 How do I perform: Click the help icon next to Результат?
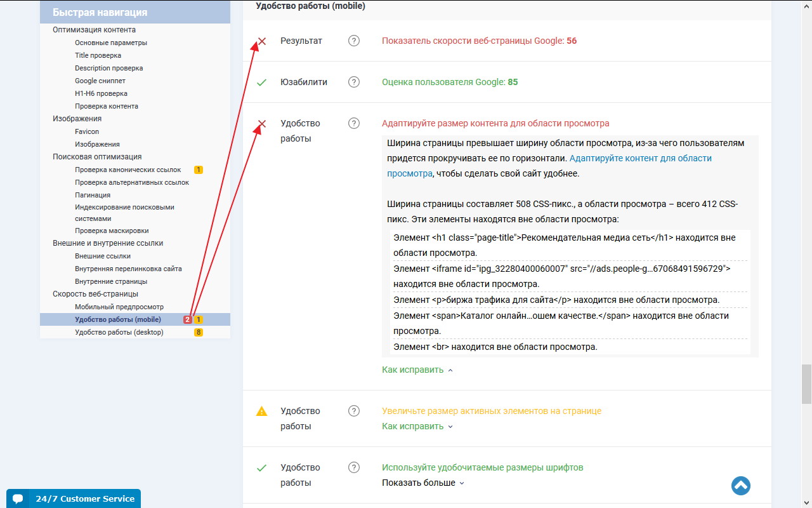(354, 41)
